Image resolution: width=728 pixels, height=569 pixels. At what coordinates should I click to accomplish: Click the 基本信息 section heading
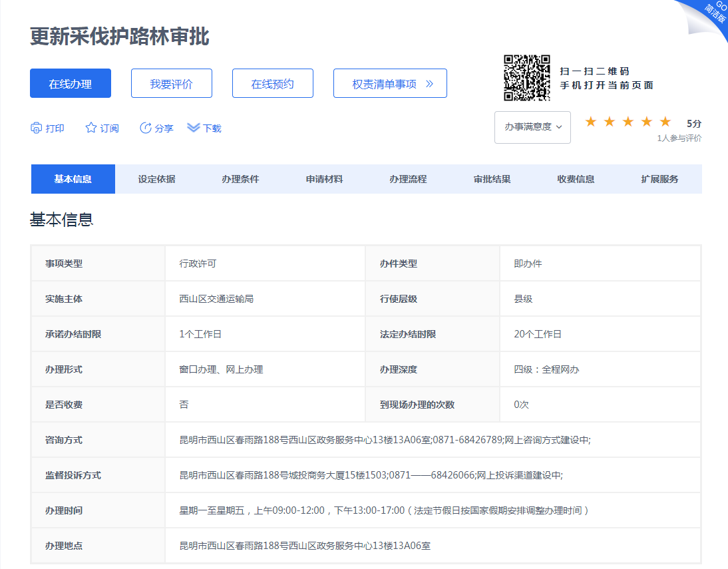(x=61, y=219)
